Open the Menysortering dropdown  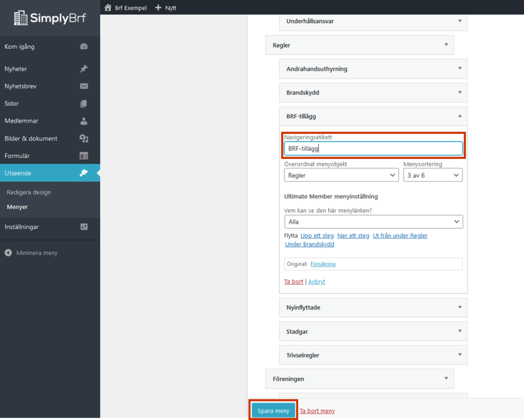(432, 175)
